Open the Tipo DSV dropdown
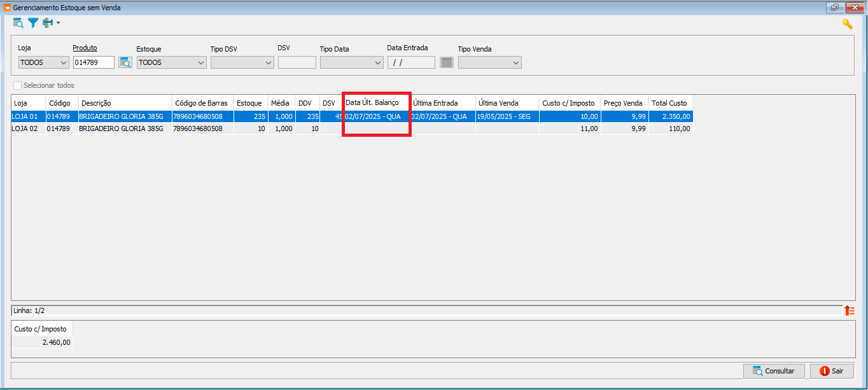The width and height of the screenshot is (868, 390). 242,62
